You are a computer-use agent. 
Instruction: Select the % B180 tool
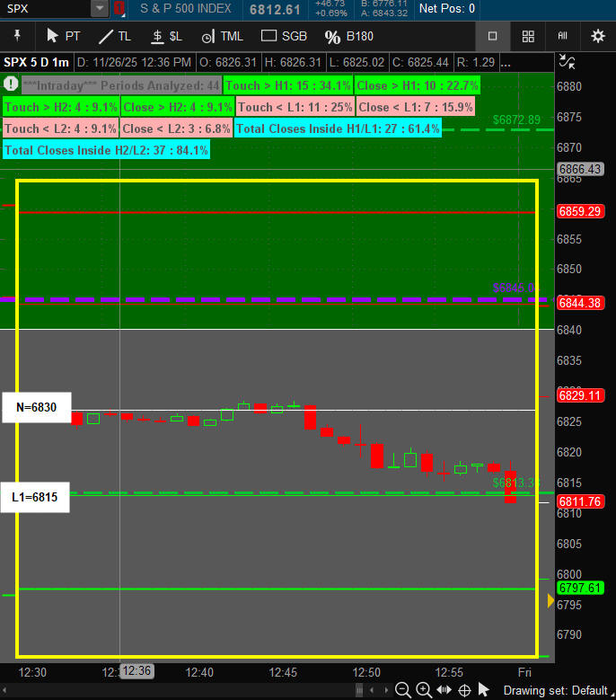point(348,37)
